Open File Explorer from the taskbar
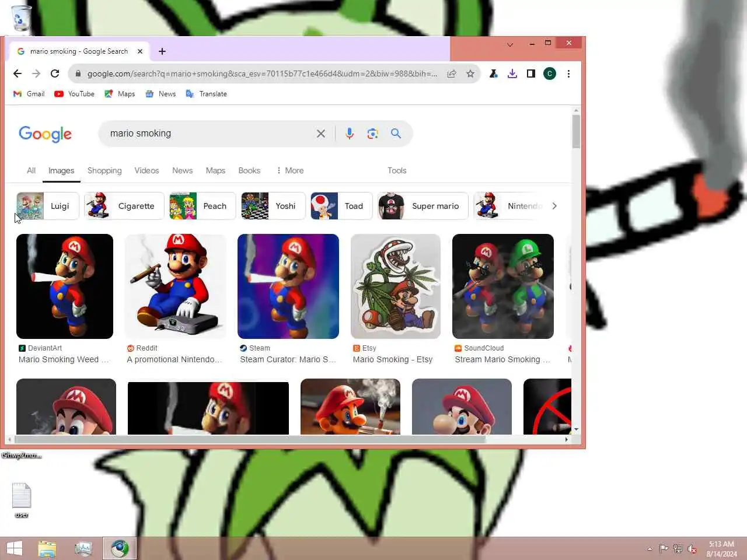The width and height of the screenshot is (747, 560). coord(47,548)
